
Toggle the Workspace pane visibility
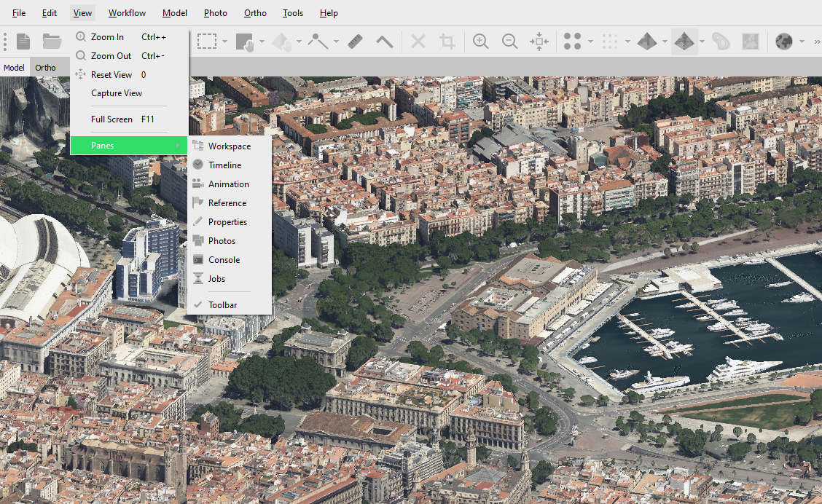click(x=229, y=146)
